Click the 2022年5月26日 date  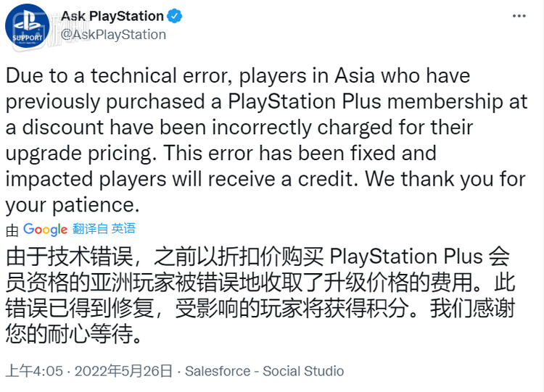pos(123,371)
